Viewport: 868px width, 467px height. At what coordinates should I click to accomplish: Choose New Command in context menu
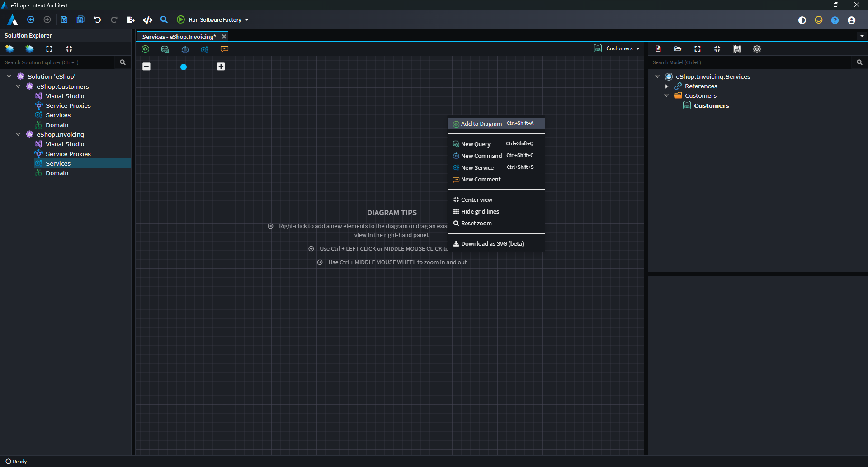click(x=496, y=156)
